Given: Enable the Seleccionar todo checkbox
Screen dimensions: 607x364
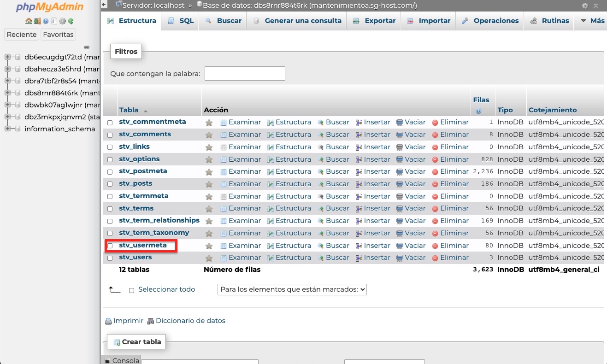Looking at the screenshot, I should (x=131, y=290).
